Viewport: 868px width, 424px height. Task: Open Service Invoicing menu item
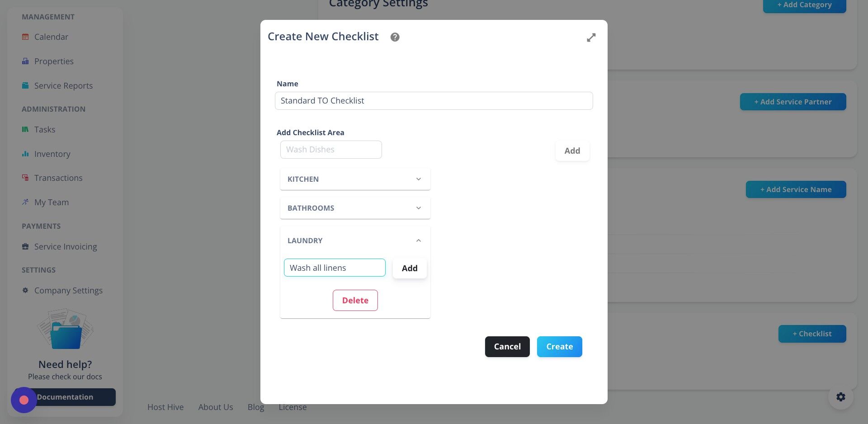coord(66,246)
